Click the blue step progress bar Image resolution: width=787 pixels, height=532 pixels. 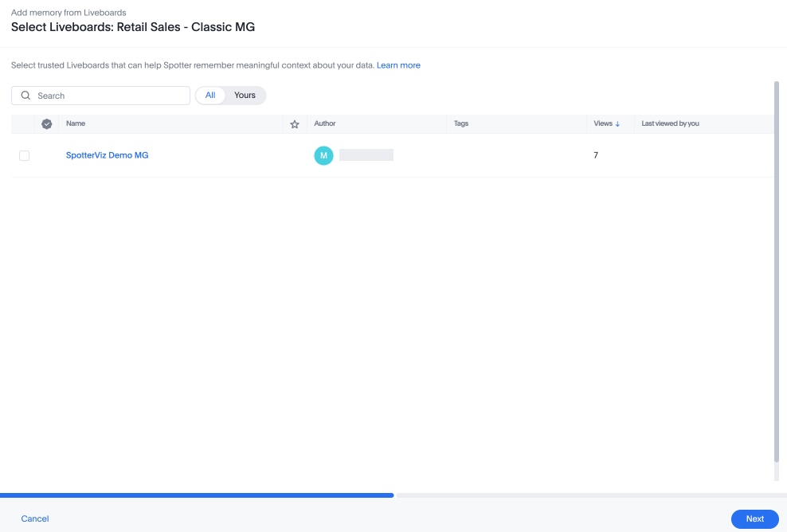197,495
